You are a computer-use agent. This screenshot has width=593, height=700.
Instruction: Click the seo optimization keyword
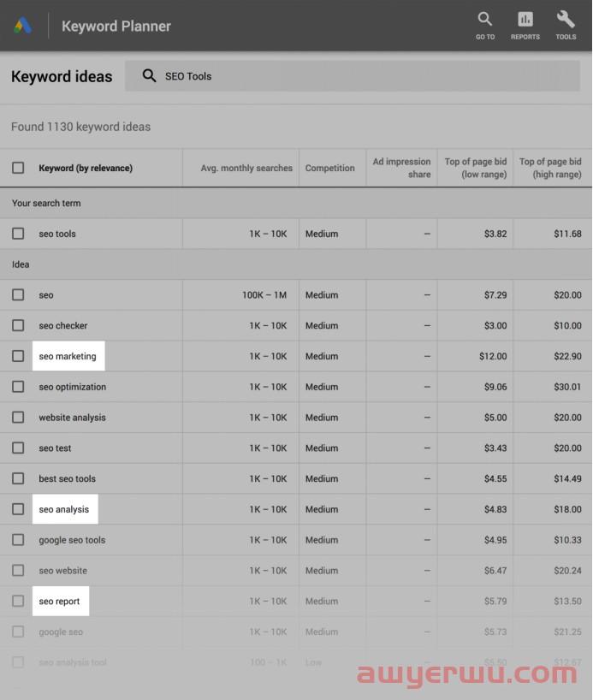pyautogui.click(x=73, y=387)
